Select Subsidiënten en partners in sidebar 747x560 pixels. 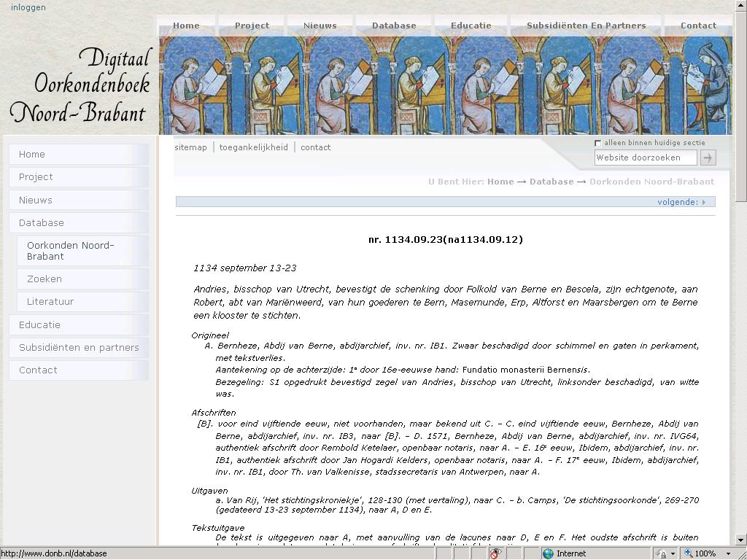click(79, 348)
